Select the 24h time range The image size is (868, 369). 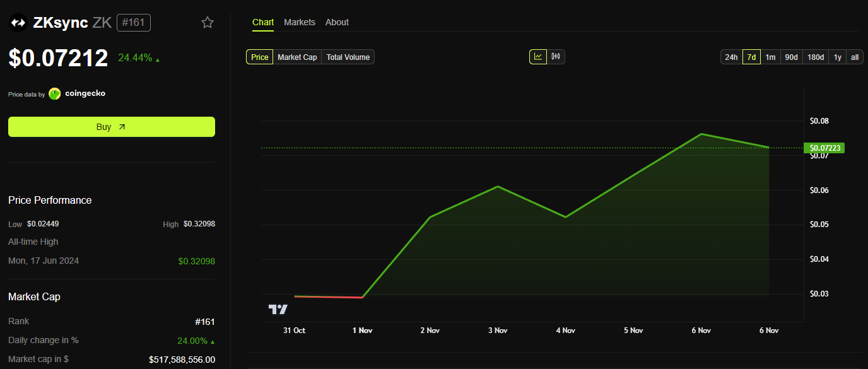coord(731,57)
